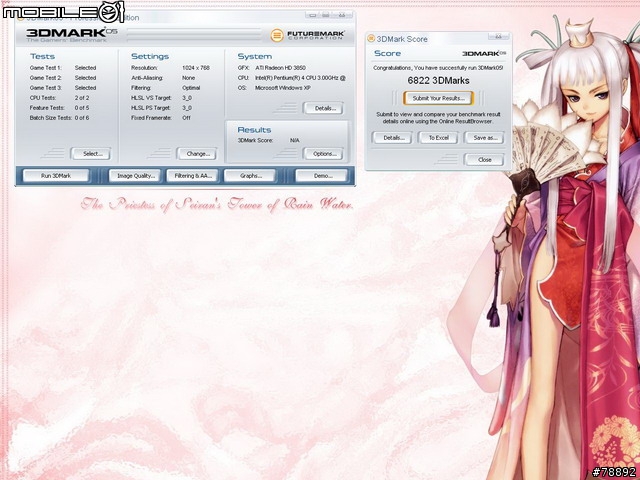Viewport: 640px width, 480px height.
Task: Click the CPU Tests 2 of 2 value
Action: pyautogui.click(x=82, y=98)
